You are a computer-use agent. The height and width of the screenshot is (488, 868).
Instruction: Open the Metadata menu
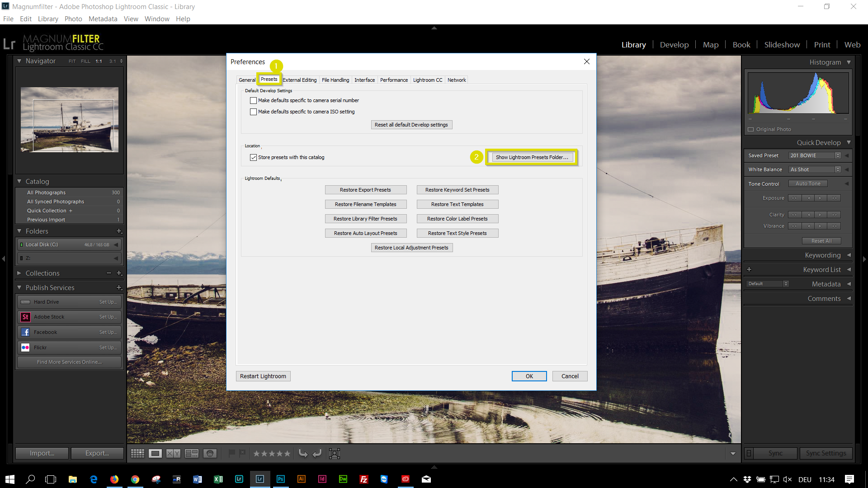pos(103,19)
